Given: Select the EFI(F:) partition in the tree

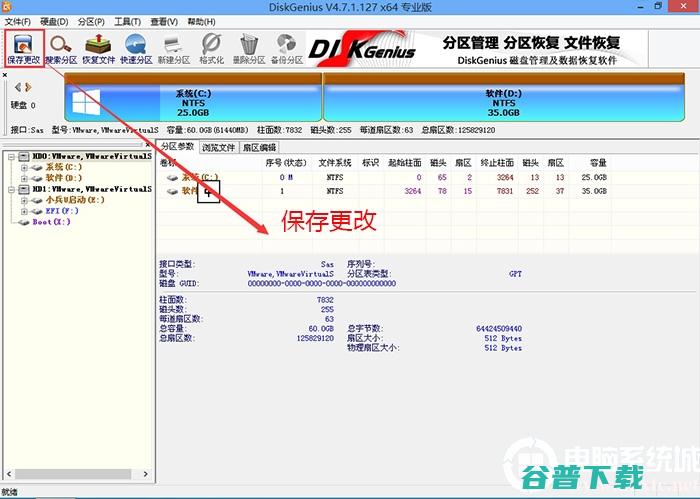Looking at the screenshot, I should 62,211.
